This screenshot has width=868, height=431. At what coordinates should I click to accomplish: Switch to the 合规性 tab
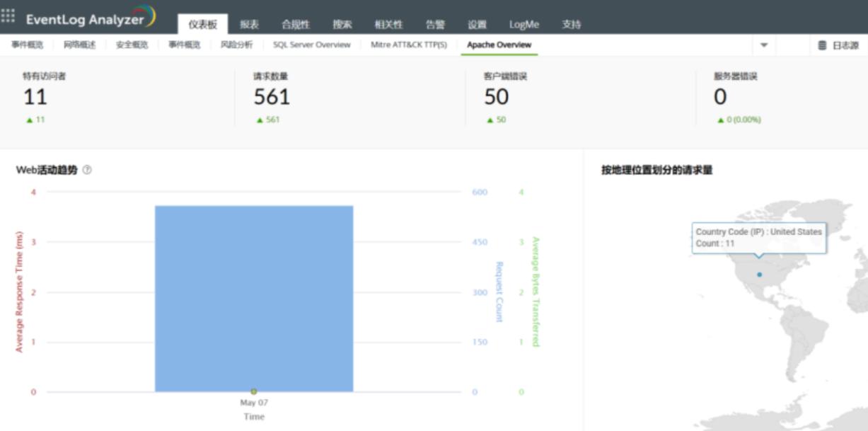(296, 24)
